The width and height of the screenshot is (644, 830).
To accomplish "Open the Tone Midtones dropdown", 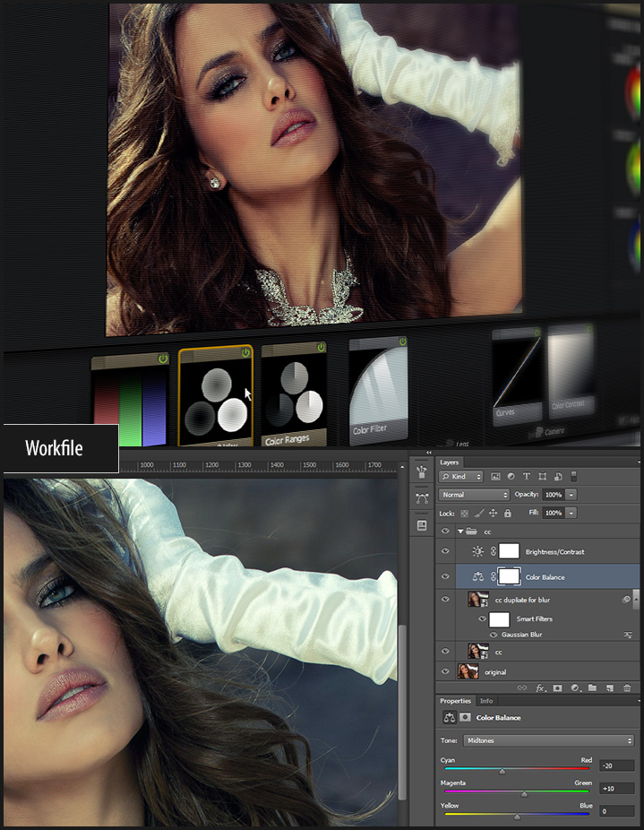I will pyautogui.click(x=548, y=740).
